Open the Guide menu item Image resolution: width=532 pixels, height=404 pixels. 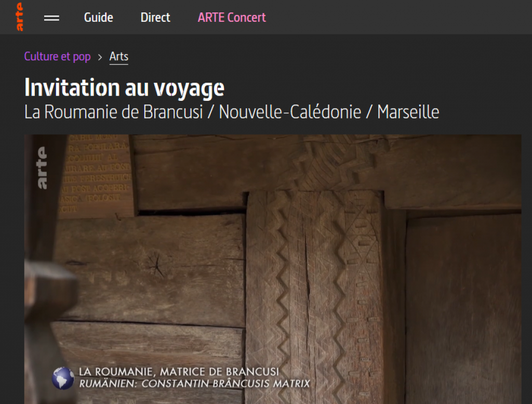[x=98, y=17]
